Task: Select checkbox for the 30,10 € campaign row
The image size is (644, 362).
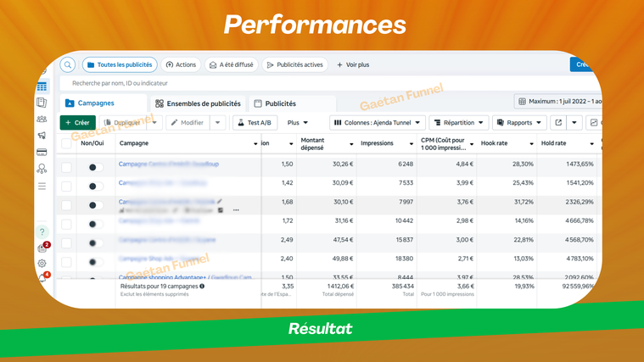Action: pos(66,205)
